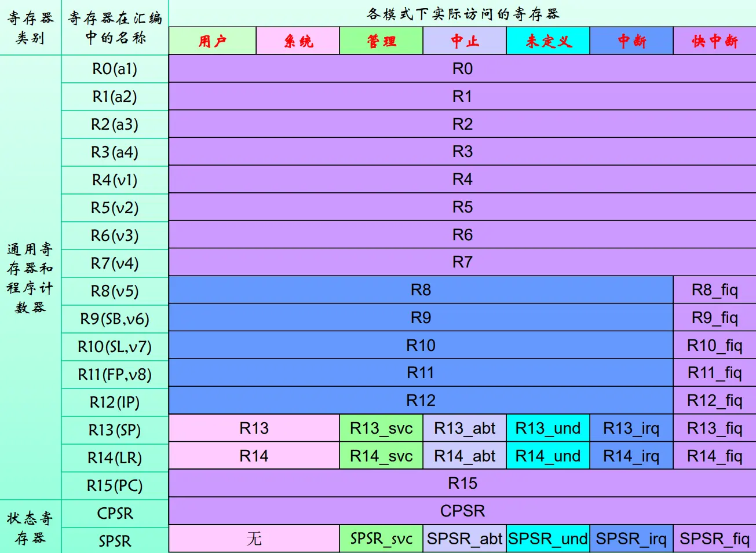The width and height of the screenshot is (756, 553).
Task: Click the SPSR_abt cell
Action: tap(465, 539)
